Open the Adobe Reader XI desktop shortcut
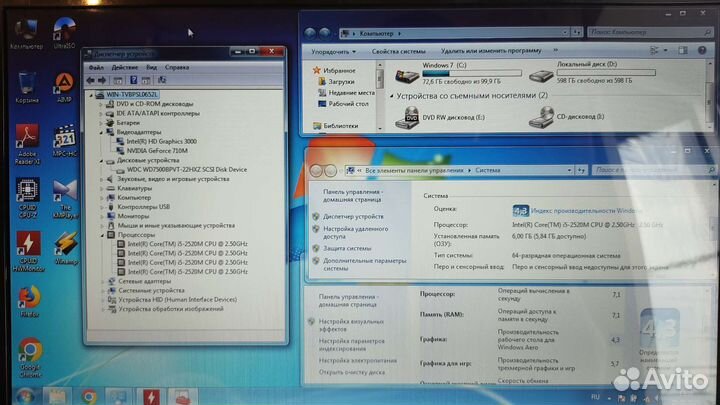The width and height of the screenshot is (720, 405). pyautogui.click(x=27, y=144)
